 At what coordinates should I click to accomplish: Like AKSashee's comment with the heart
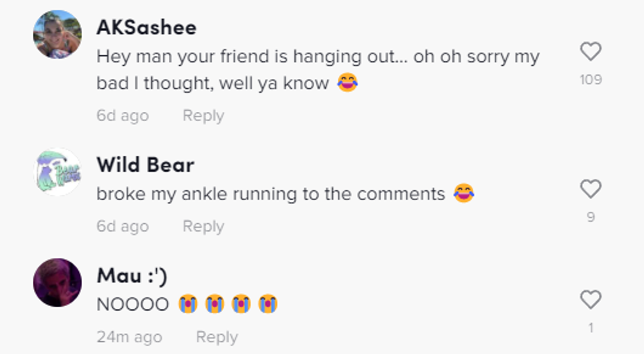(x=591, y=51)
